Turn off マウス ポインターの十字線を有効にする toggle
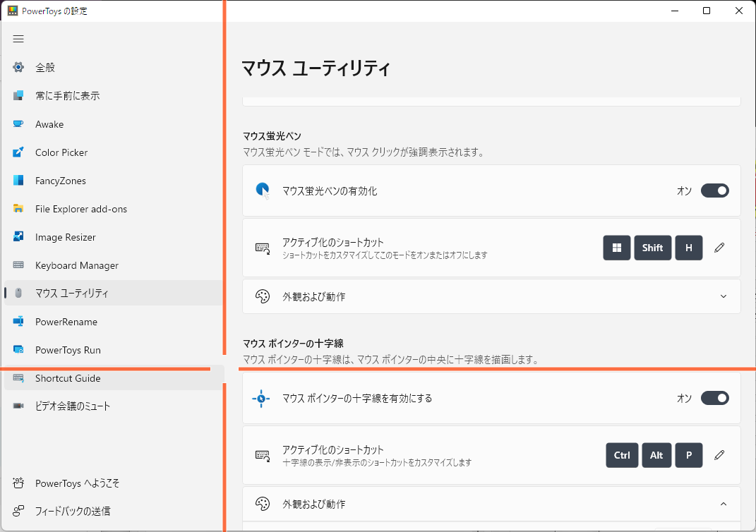 pyautogui.click(x=714, y=398)
